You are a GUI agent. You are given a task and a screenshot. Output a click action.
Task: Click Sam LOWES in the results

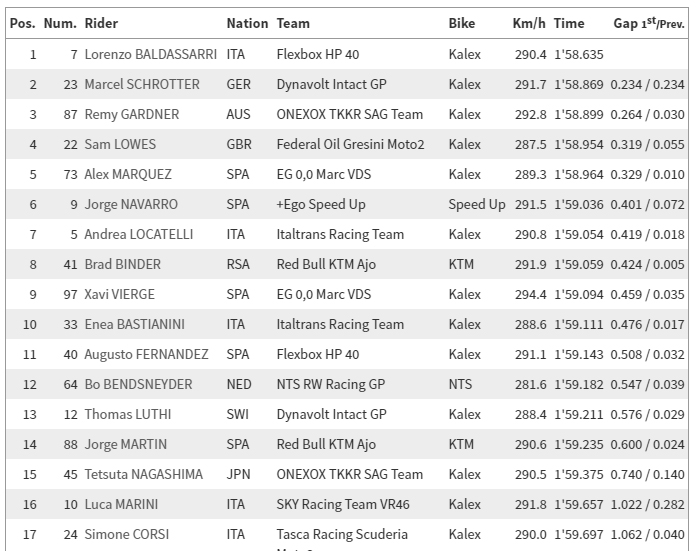(120, 145)
